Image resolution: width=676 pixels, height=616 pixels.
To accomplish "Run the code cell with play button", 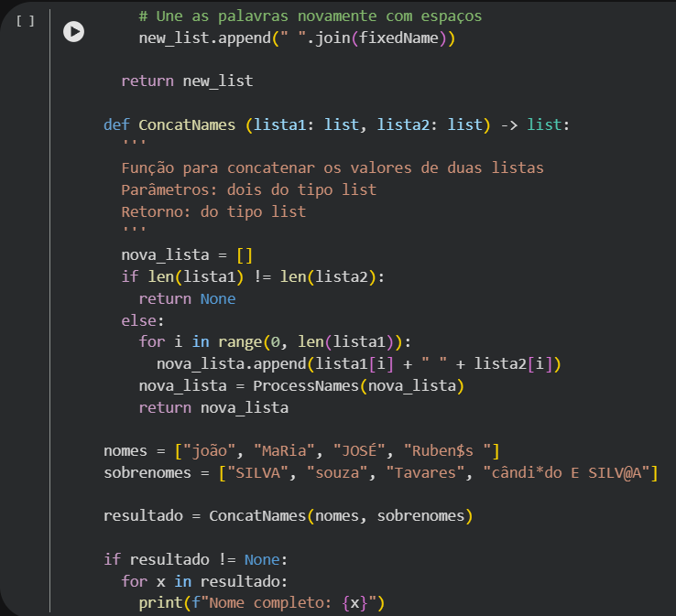I will click(x=73, y=32).
